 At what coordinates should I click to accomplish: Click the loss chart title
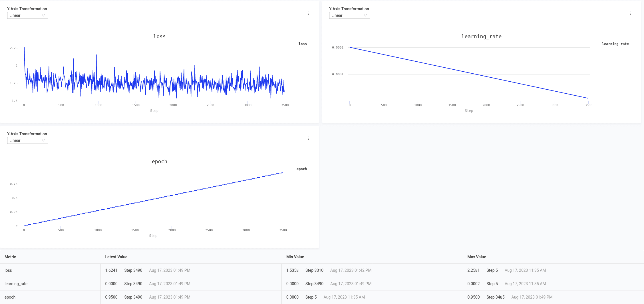click(x=160, y=37)
